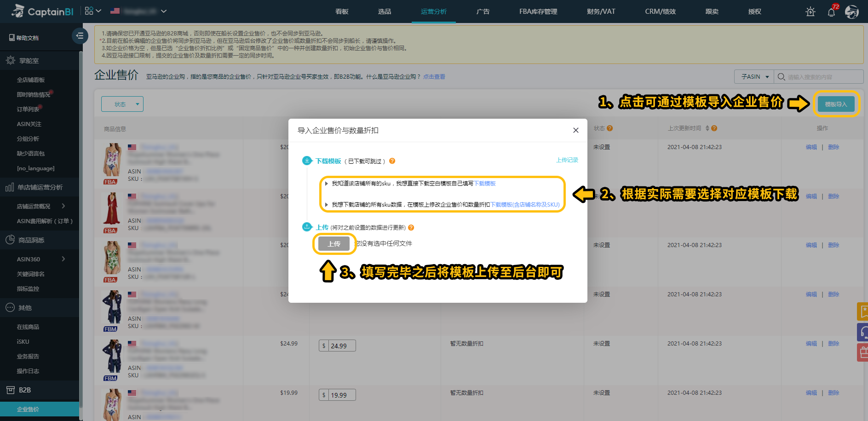Click the help icon next to 上传 step

click(411, 228)
